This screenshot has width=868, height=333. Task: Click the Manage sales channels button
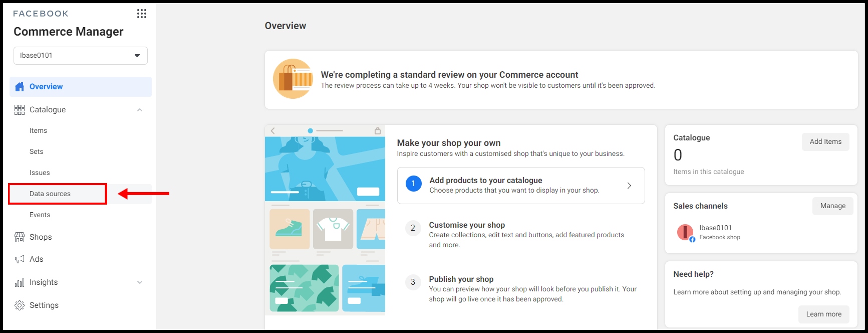[x=832, y=206]
